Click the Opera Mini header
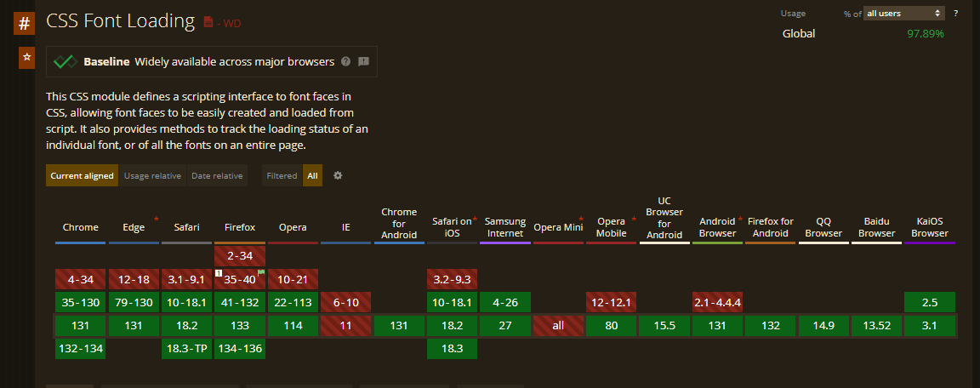The width and height of the screenshot is (980, 388). [558, 227]
